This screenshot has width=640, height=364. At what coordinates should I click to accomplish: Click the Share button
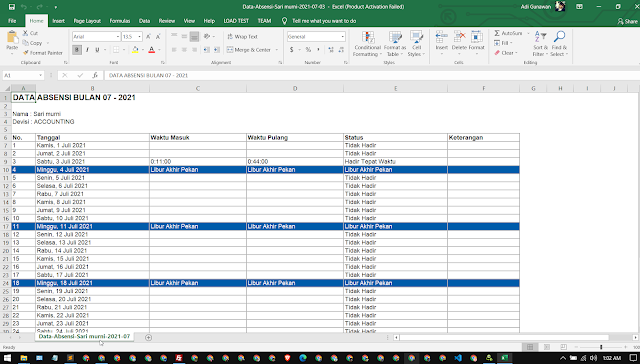[x=628, y=21]
